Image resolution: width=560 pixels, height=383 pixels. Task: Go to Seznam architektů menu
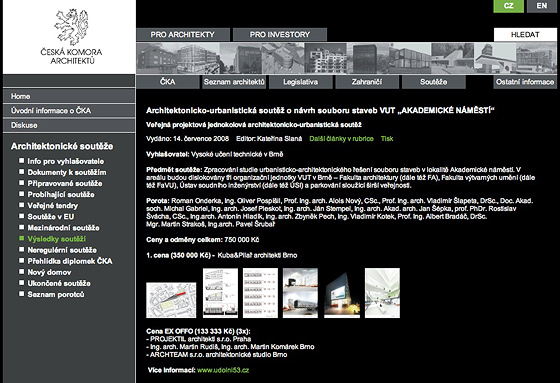[234, 82]
